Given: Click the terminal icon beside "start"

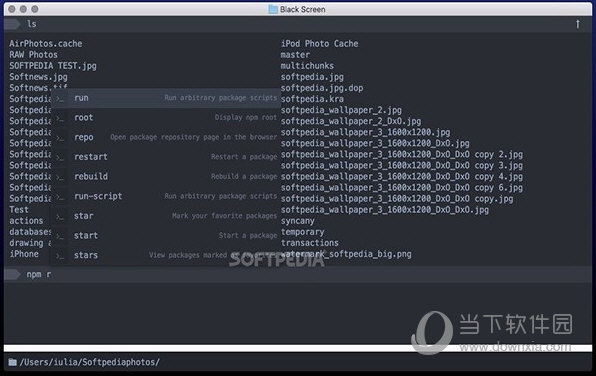Looking at the screenshot, I should 60,236.
